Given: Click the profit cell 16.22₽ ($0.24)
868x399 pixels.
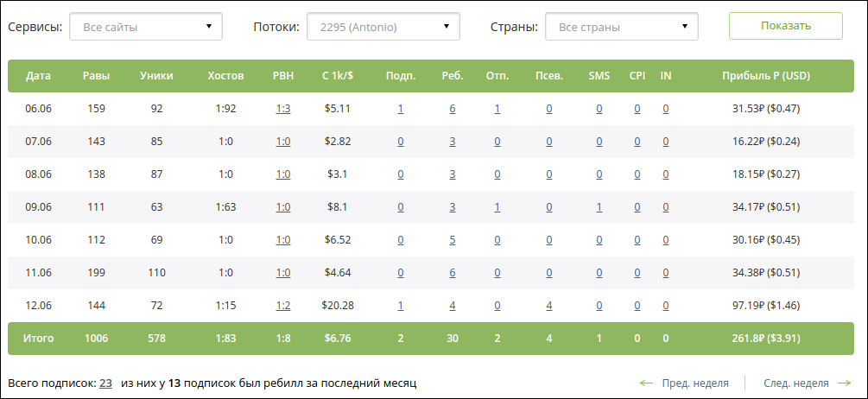Looking at the screenshot, I should [x=766, y=142].
